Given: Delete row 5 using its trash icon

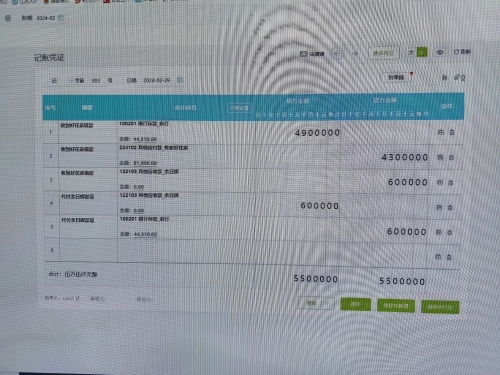Looking at the screenshot, I should pos(449,232).
